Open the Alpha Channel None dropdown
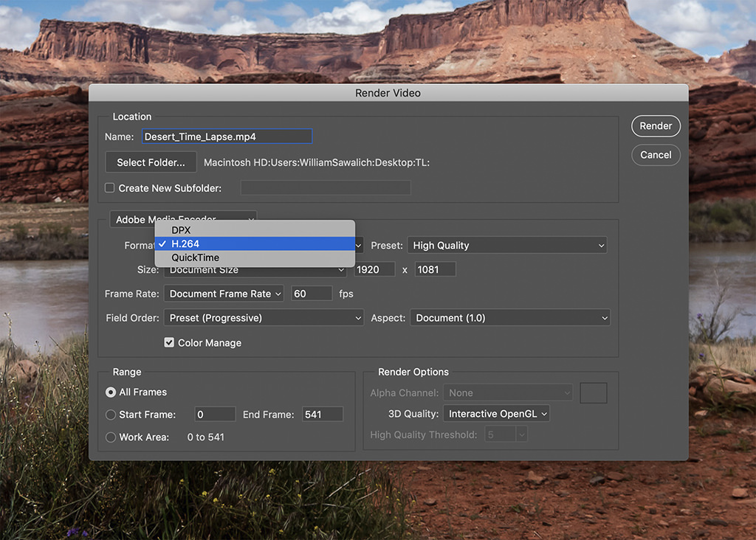This screenshot has width=756, height=540. click(x=508, y=392)
